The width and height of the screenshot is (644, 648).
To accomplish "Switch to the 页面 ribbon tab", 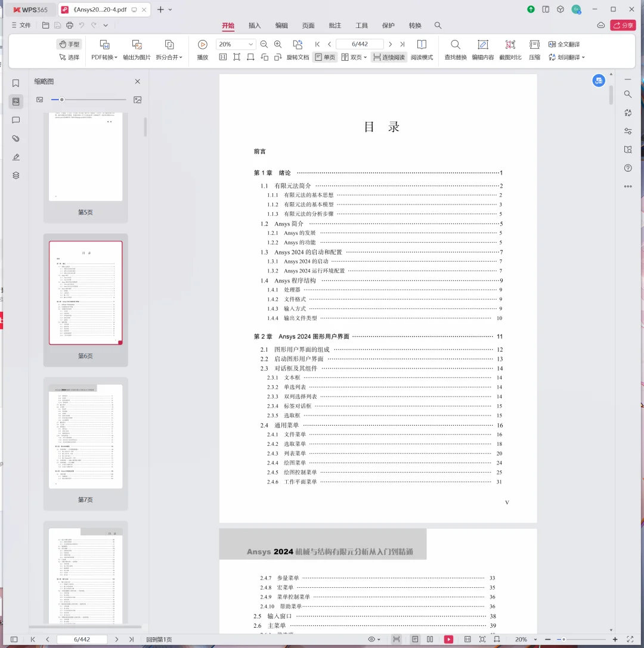I will pyautogui.click(x=308, y=26).
